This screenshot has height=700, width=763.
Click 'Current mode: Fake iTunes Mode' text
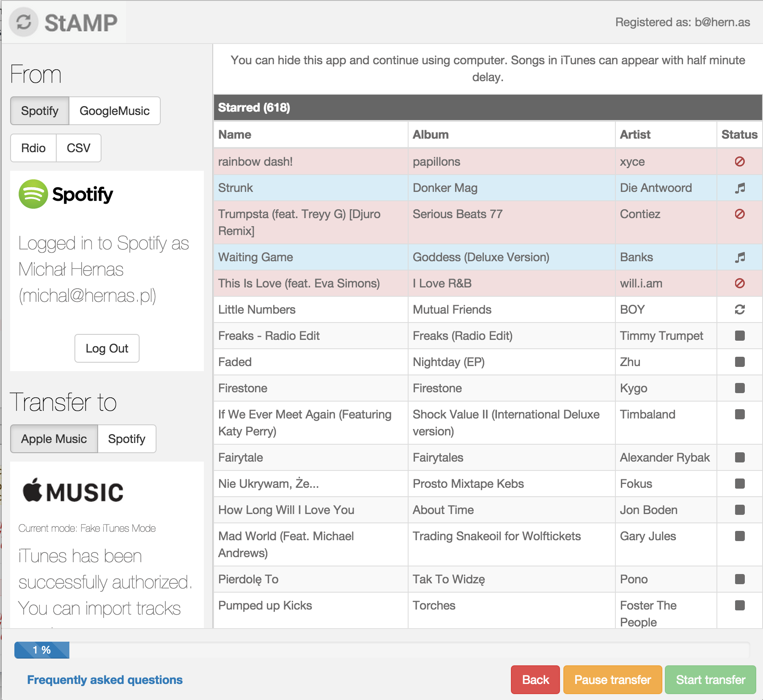click(x=87, y=528)
